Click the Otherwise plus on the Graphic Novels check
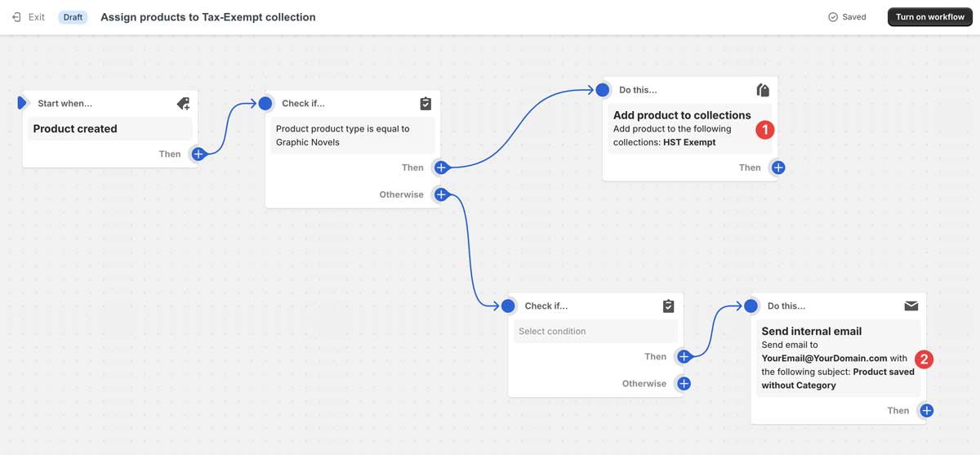 point(441,194)
